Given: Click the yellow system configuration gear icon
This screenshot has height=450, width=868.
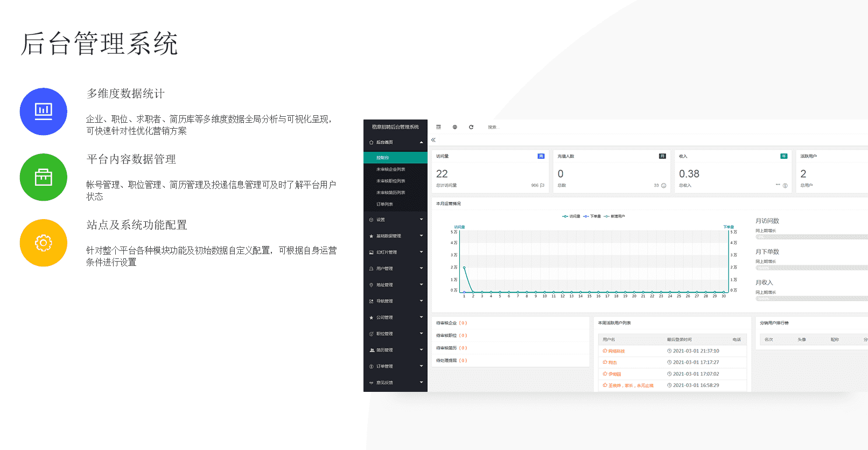Looking at the screenshot, I should (x=44, y=243).
